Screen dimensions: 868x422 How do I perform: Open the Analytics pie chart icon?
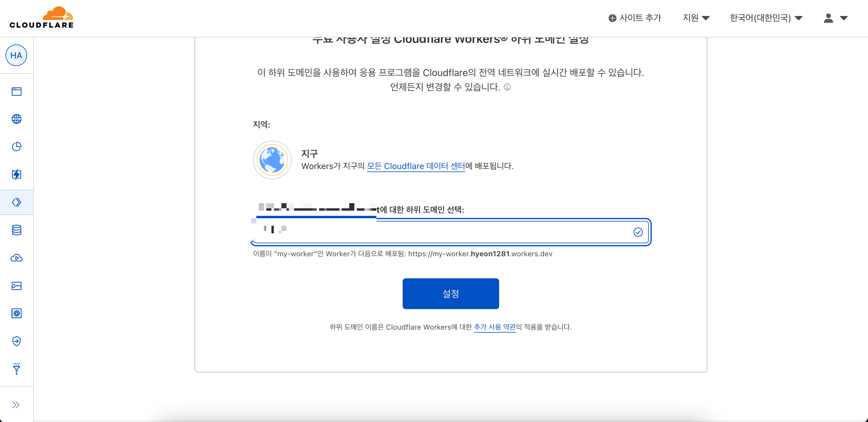pyautogui.click(x=17, y=146)
